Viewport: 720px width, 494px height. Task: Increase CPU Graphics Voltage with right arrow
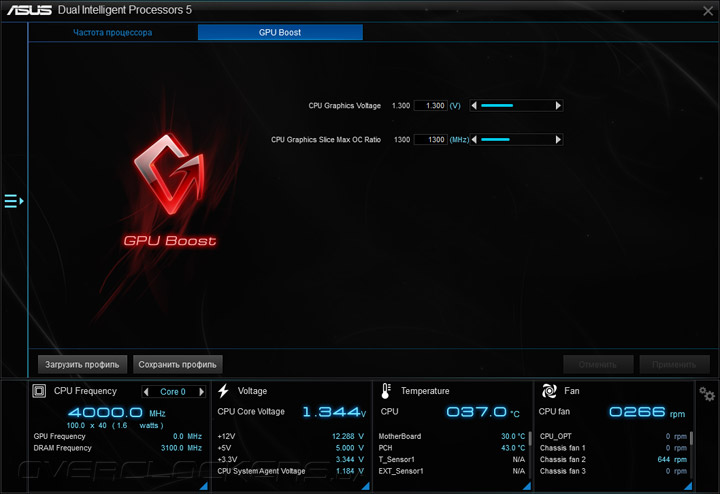coord(558,106)
